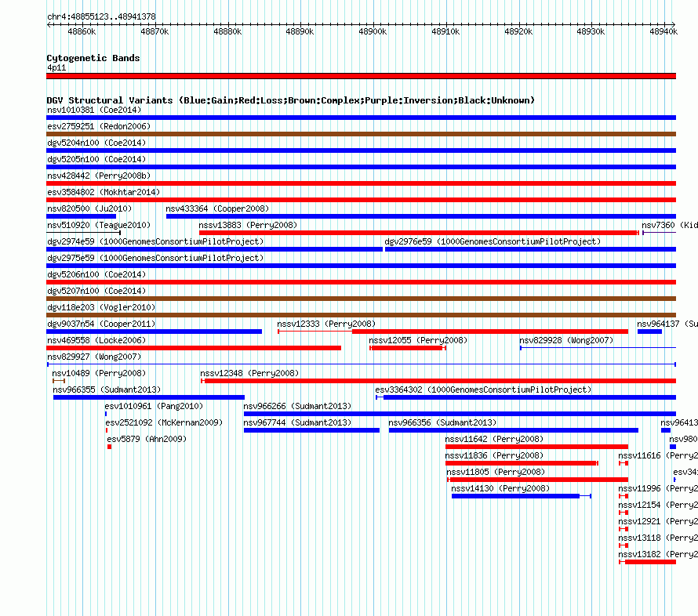698x616 pixels.
Task: Click the nsv829928 (Wong2007) label
Action: [566, 340]
